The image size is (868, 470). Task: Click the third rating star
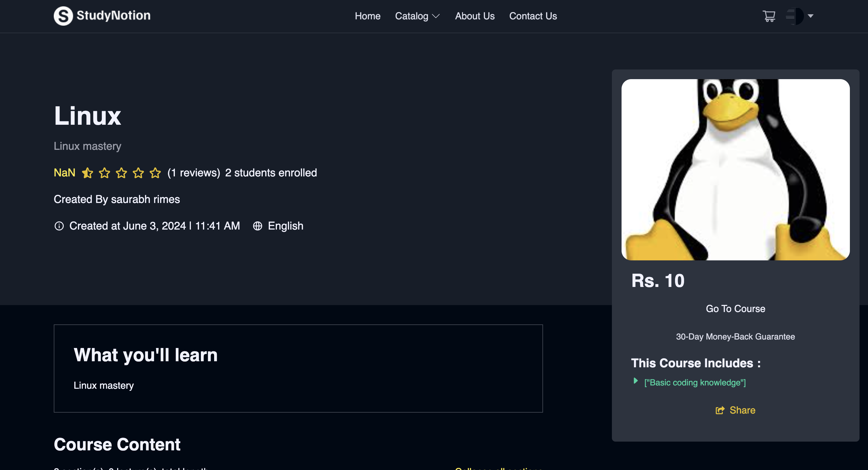pos(121,173)
